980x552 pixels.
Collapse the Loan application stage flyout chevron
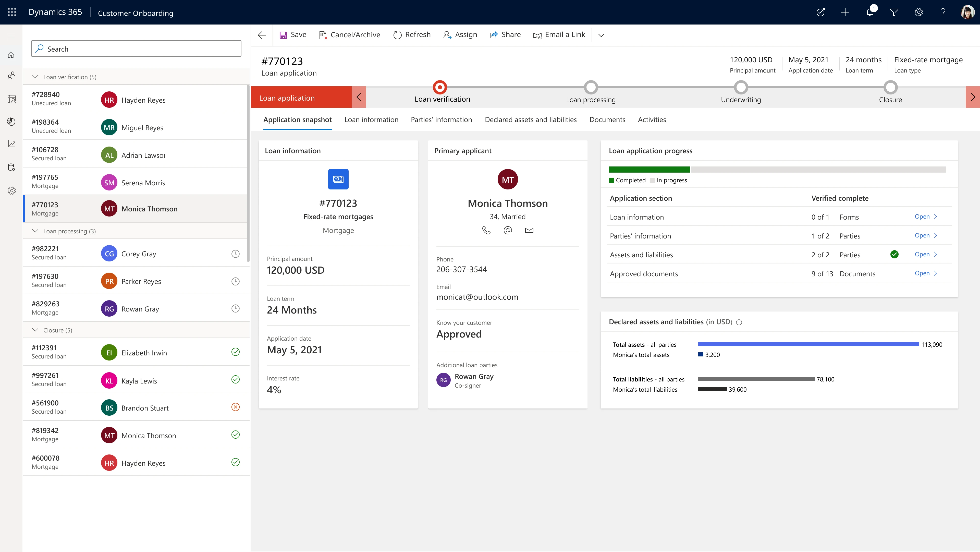pos(358,97)
